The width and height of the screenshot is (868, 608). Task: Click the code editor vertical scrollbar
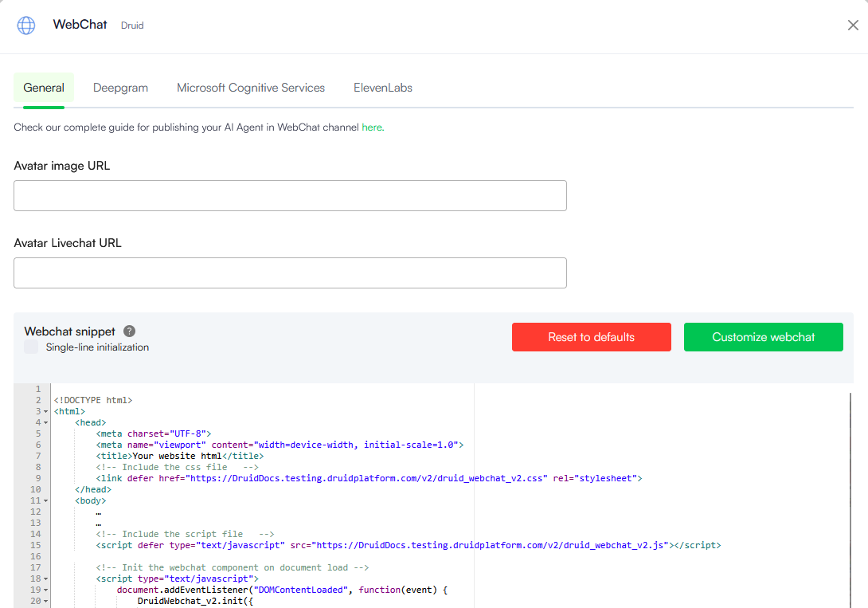pyautogui.click(x=851, y=494)
